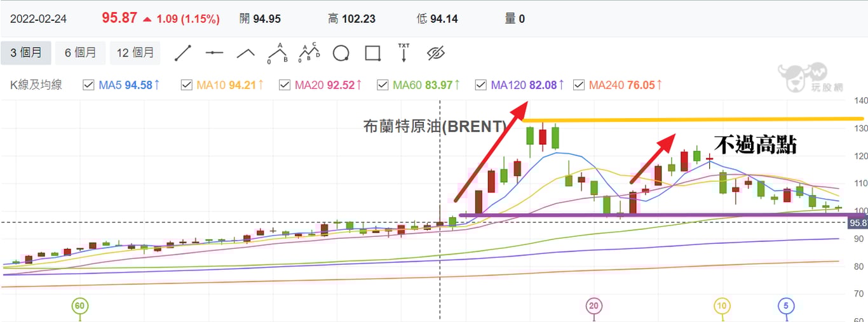Select the angle line drawing tool
Viewport: 868px width, 322px height.
[245, 53]
